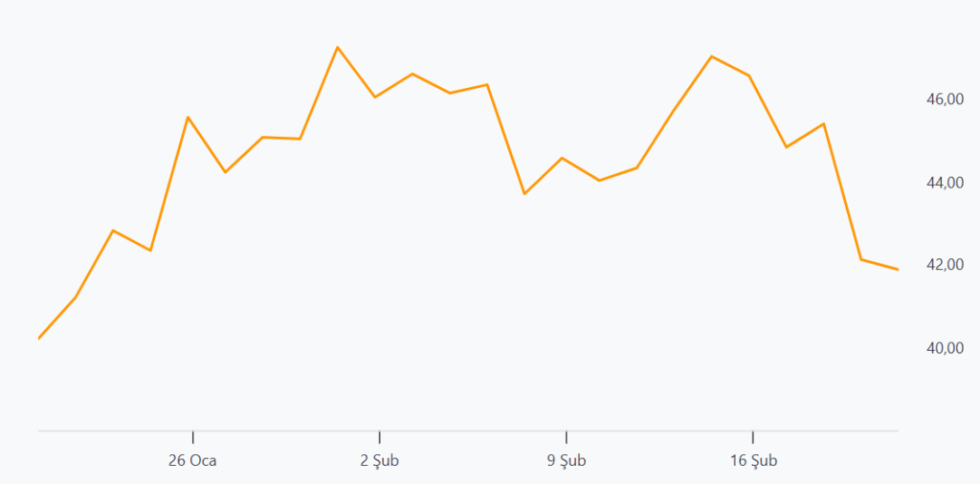Click the "2 Şub" date label
980x484 pixels.
[x=380, y=461]
